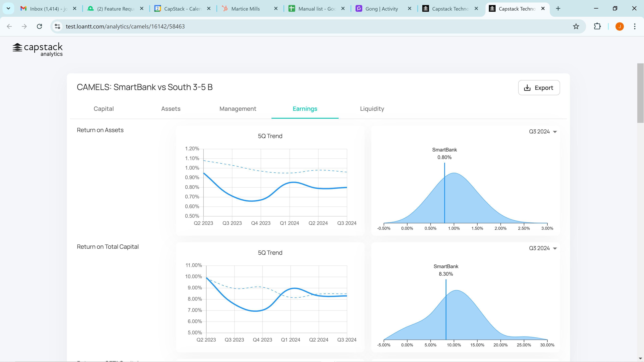Click the SmartBank 0.80% marker label
This screenshot has height=362, width=644.
point(444,153)
